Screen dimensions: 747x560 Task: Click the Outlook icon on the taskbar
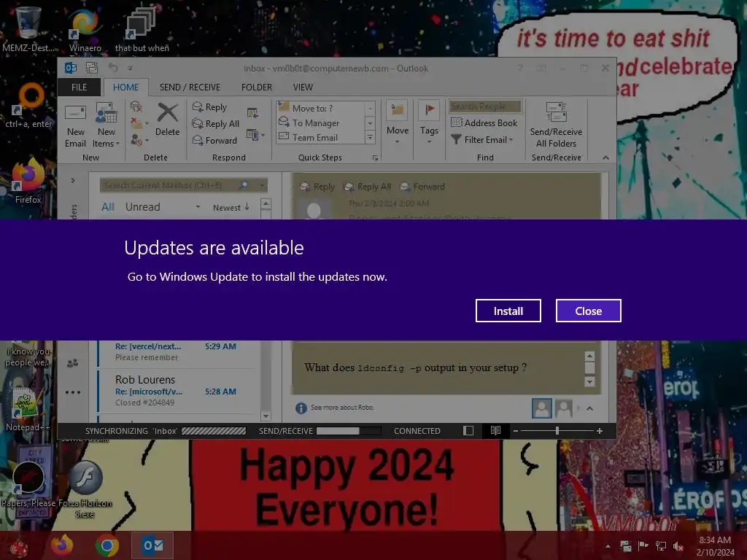tap(152, 545)
